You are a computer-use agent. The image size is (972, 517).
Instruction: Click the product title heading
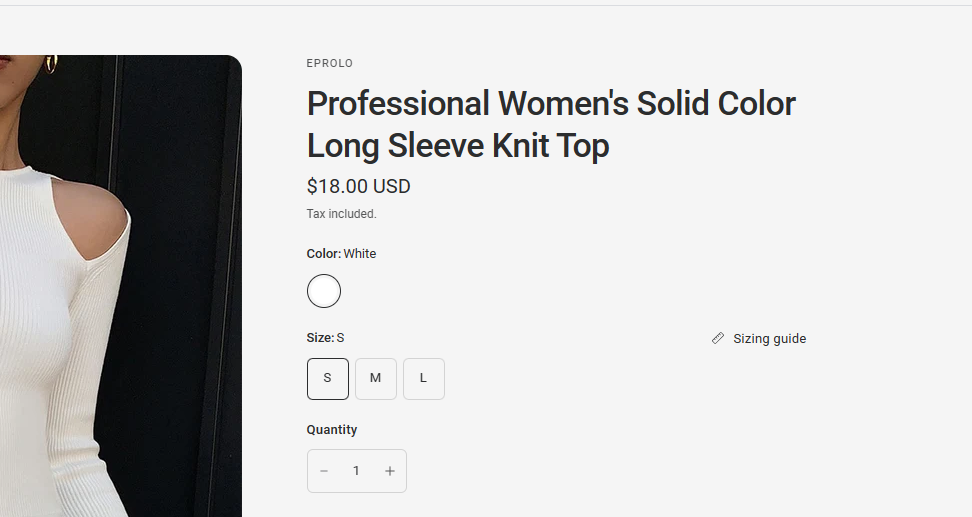(x=551, y=125)
